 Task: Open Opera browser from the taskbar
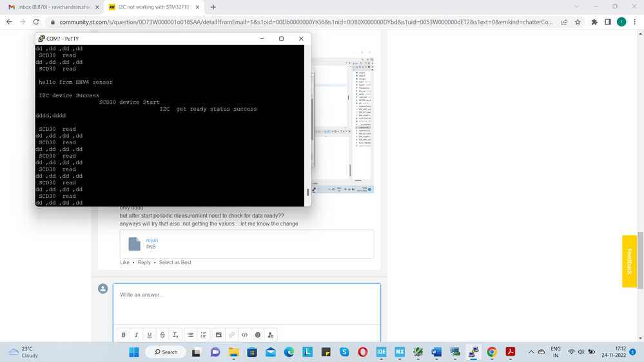click(363, 352)
